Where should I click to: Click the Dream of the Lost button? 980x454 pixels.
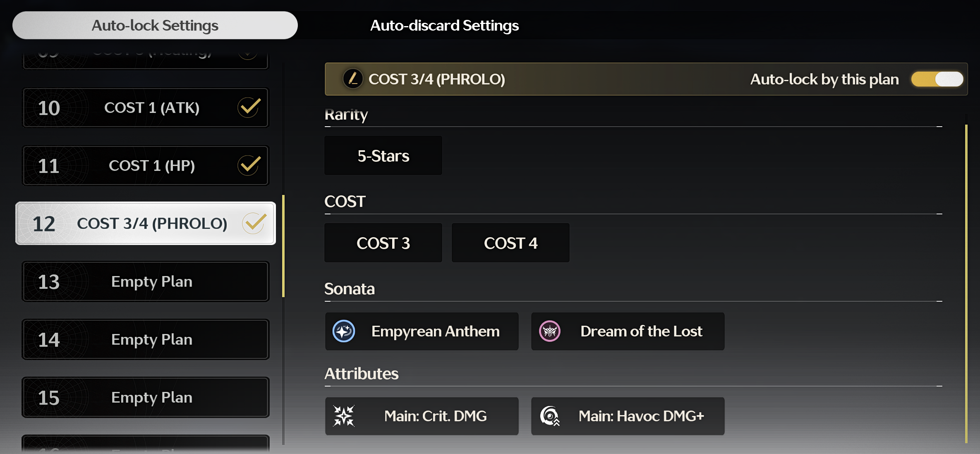pos(628,331)
